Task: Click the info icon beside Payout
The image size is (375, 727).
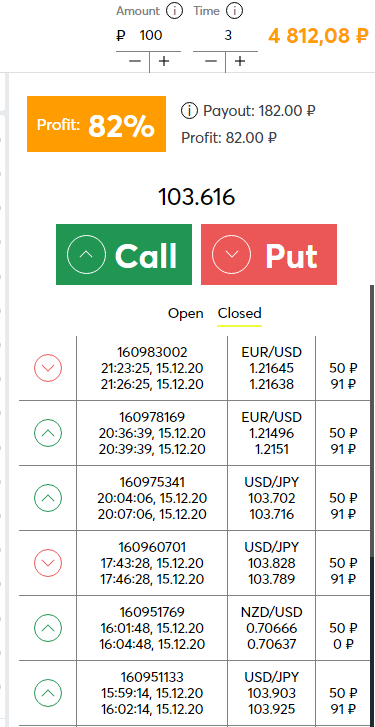Action: [x=188, y=111]
